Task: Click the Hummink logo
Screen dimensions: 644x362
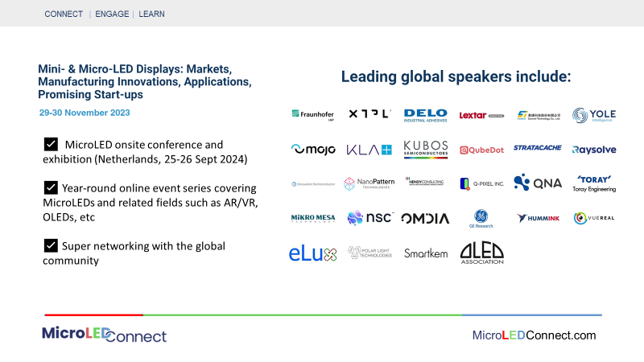Action: coord(538,218)
